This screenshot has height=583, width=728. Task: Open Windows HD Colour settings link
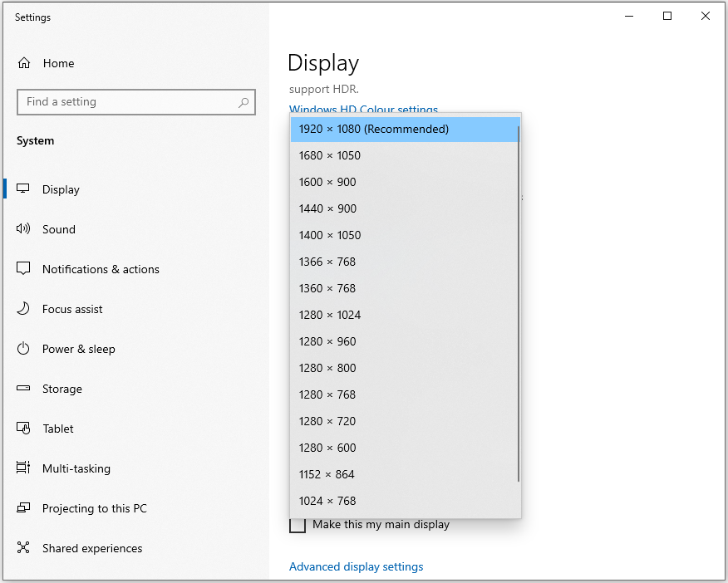point(363,110)
